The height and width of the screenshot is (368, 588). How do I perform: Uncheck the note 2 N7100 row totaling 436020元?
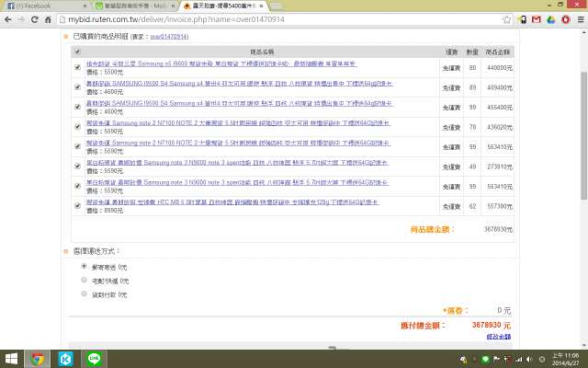(x=77, y=127)
